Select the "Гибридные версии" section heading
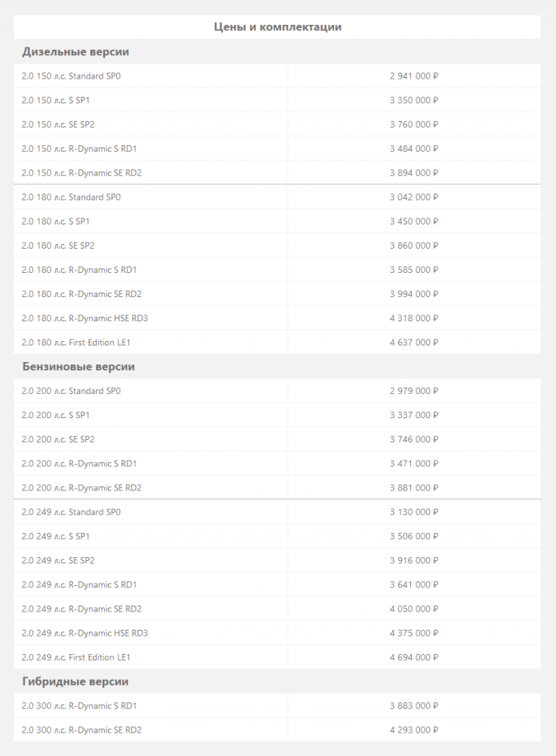Image resolution: width=556 pixels, height=756 pixels. 76,681
